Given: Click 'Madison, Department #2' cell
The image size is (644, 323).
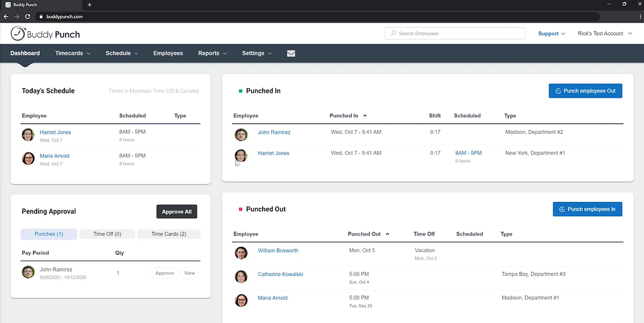Looking at the screenshot, I should click(x=534, y=132).
